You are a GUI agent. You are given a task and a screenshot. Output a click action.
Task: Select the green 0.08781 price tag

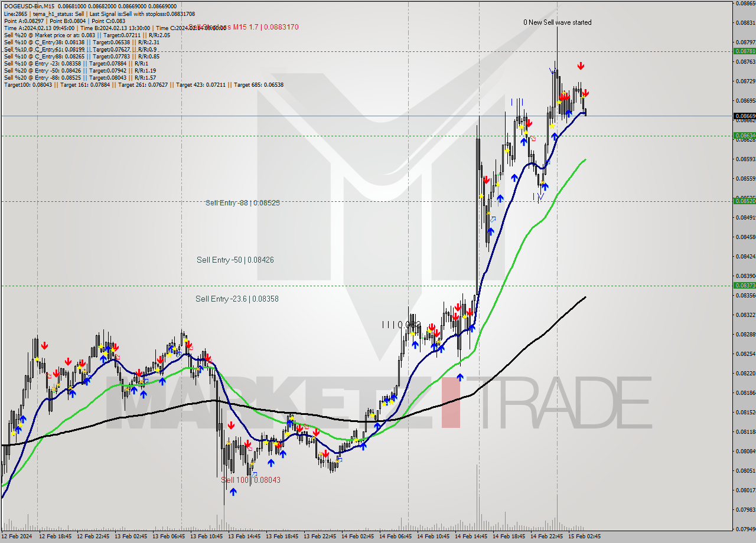pos(744,51)
